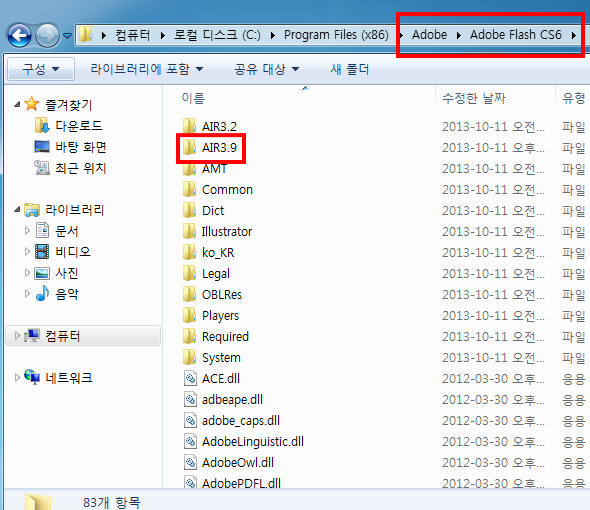Select the Legal folder icon
The height and width of the screenshot is (510, 590).
[x=189, y=273]
